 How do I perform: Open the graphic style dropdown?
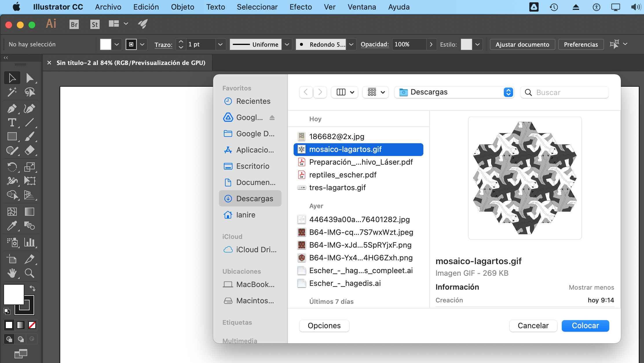tap(477, 44)
